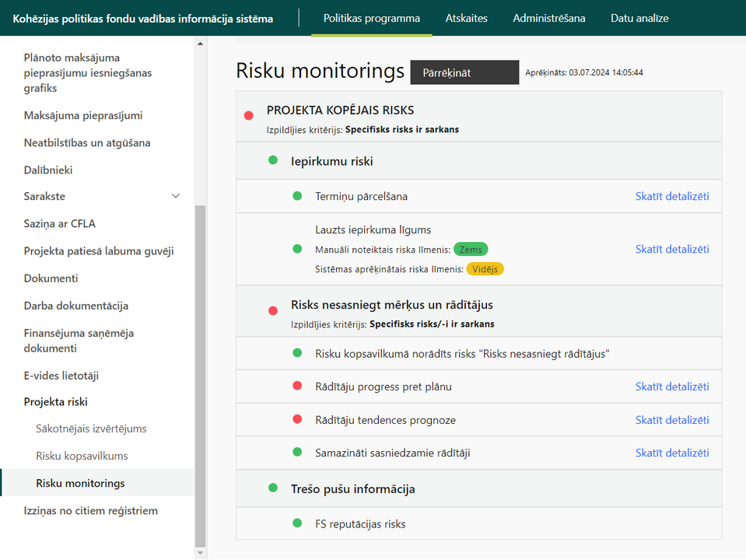746x560 pixels.
Task: Click red dot beside Rādītāju tendences prognoze
Action: (297, 419)
